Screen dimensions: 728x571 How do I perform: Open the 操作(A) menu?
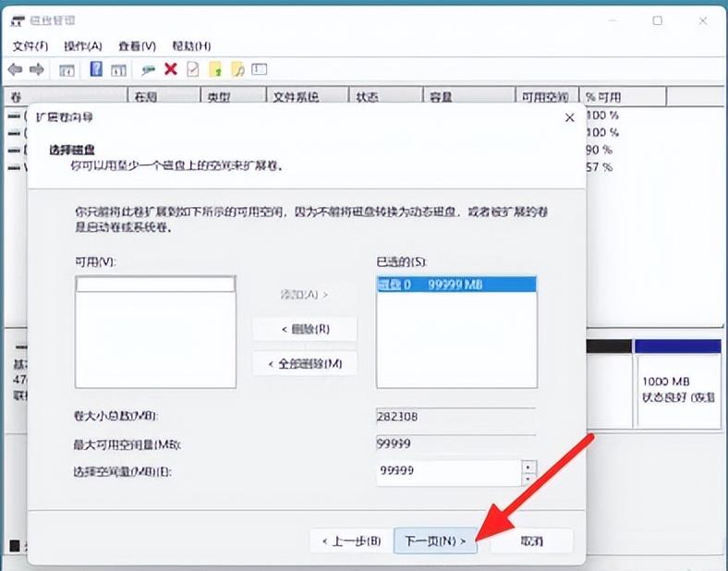click(x=83, y=45)
